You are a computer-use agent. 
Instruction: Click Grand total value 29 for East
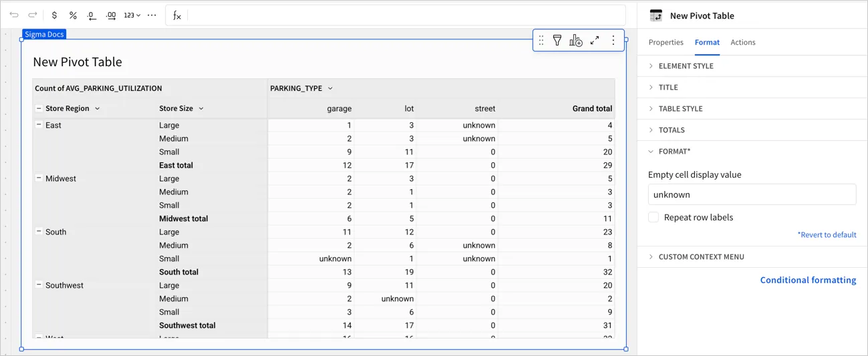(607, 165)
